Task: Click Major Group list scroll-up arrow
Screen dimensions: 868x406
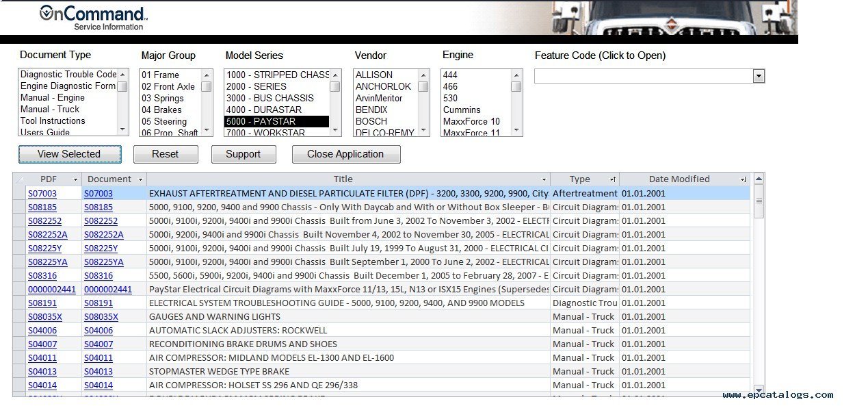Action: pyautogui.click(x=207, y=74)
